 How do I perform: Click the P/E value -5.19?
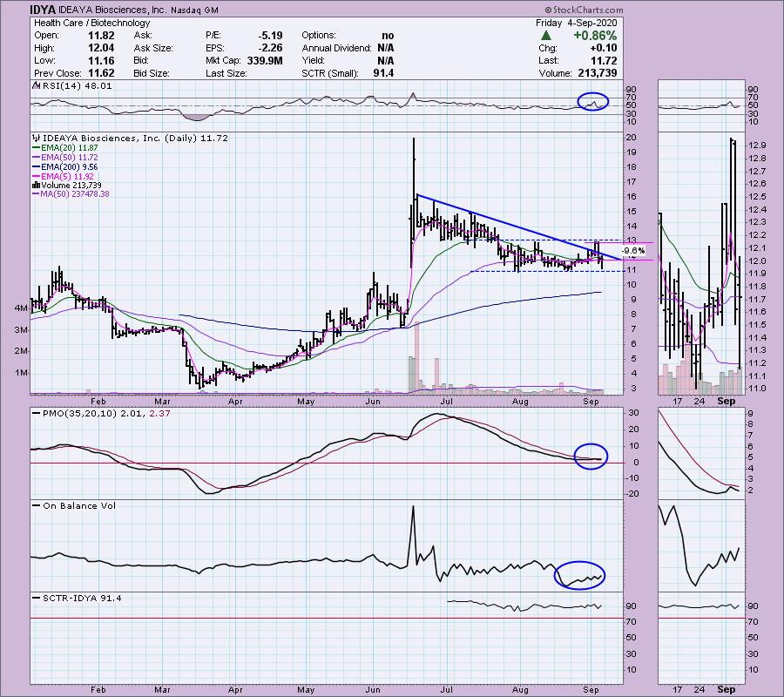271,36
